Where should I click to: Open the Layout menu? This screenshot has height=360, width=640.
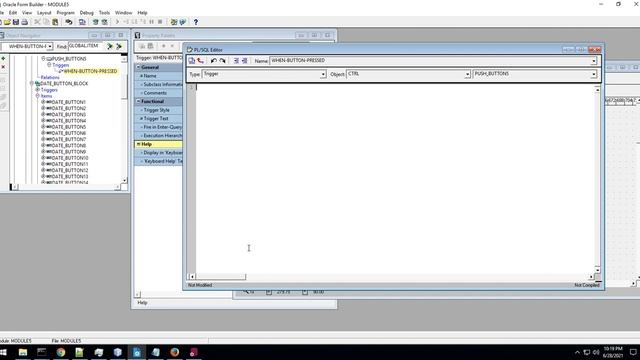(44, 13)
